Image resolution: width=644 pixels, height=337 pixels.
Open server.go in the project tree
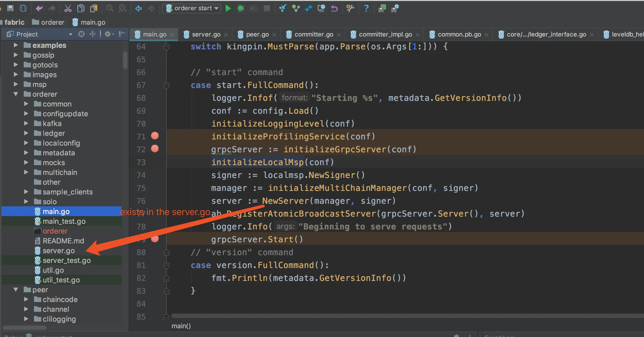click(58, 251)
